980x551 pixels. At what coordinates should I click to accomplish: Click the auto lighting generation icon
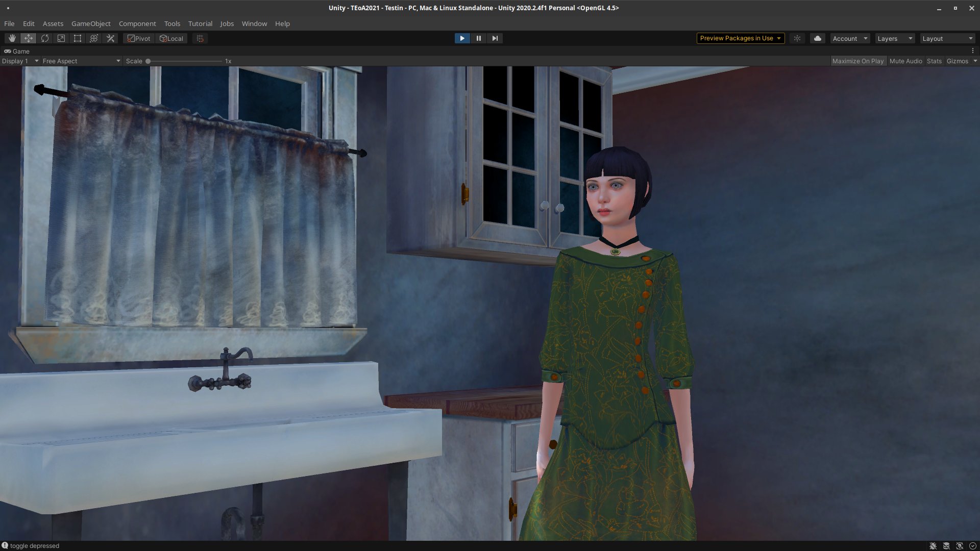pyautogui.click(x=960, y=546)
